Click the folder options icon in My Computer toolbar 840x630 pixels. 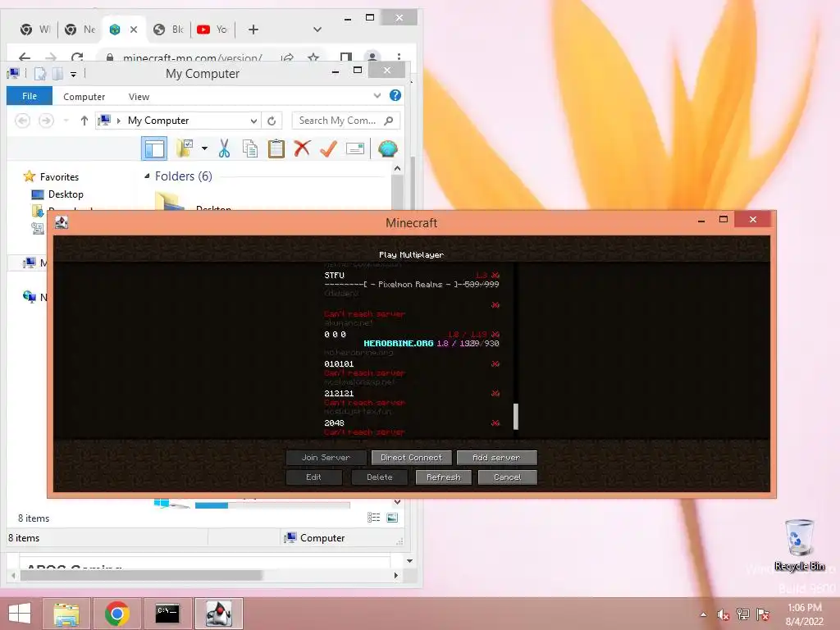[185, 148]
